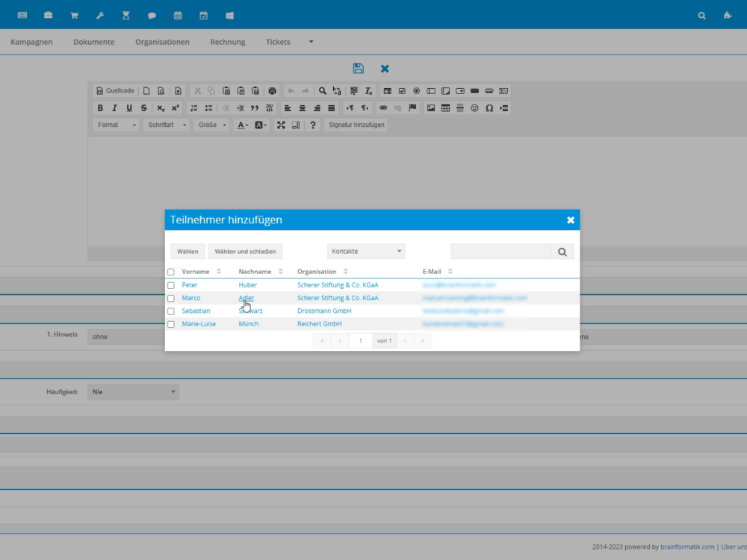The width and height of the screenshot is (747, 560).
Task: Click the Adler last name link
Action: tap(246, 298)
